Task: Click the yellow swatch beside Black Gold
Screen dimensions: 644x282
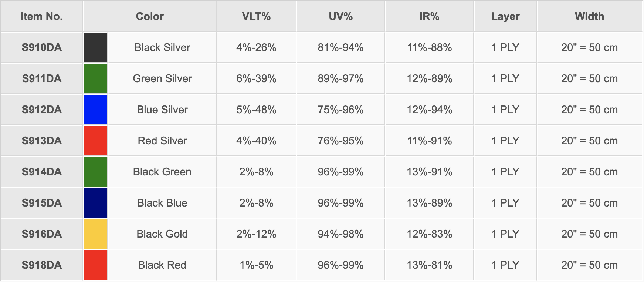Action: (x=95, y=234)
